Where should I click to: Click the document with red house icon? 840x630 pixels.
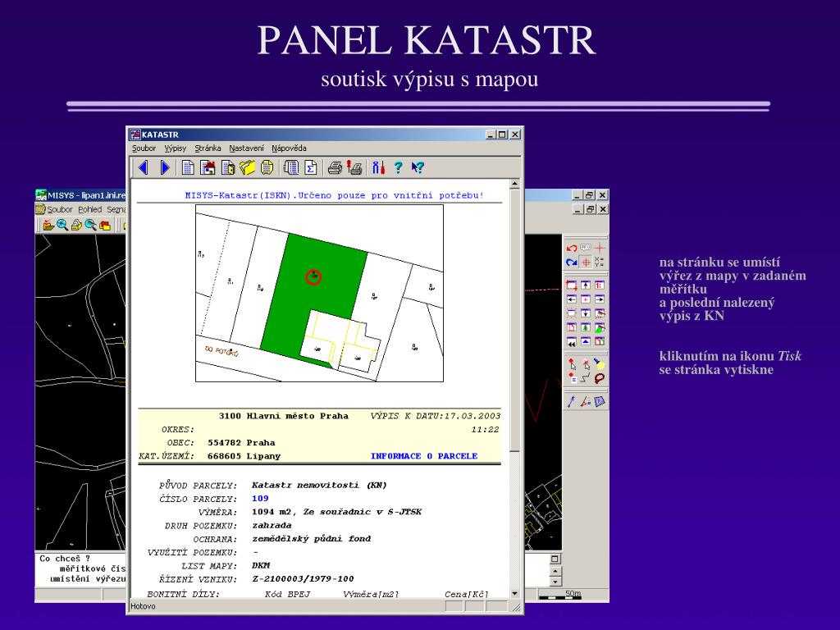tap(208, 167)
